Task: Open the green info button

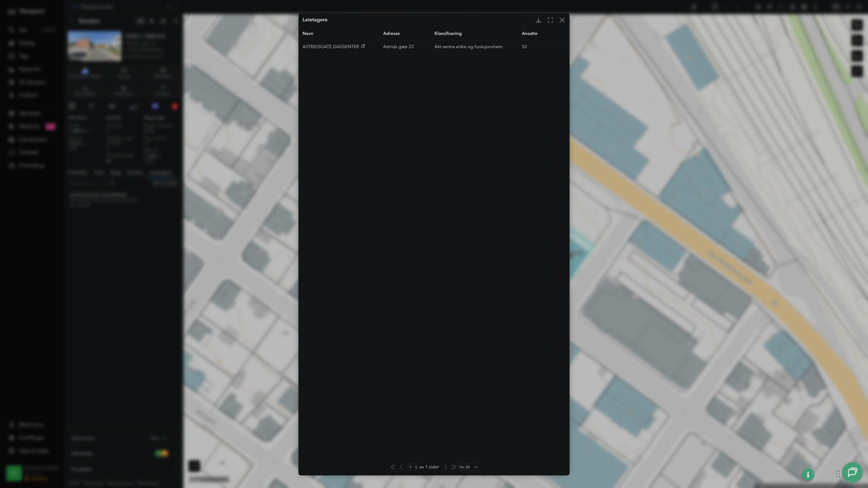Action: [x=808, y=474]
